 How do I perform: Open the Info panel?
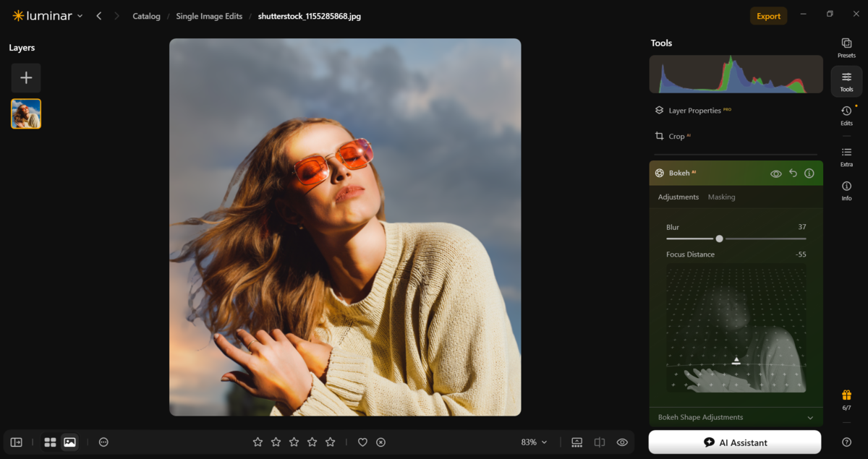[846, 190]
